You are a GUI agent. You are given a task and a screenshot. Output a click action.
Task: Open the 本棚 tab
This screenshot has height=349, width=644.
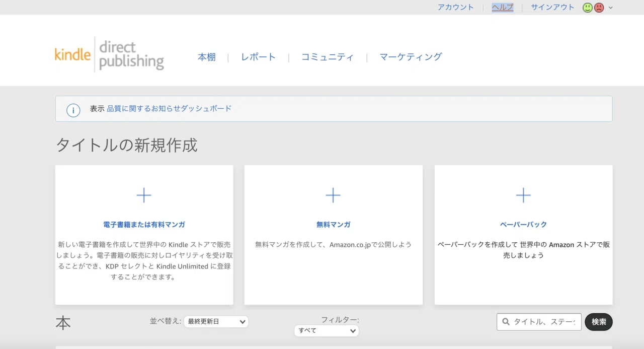pyautogui.click(x=207, y=57)
